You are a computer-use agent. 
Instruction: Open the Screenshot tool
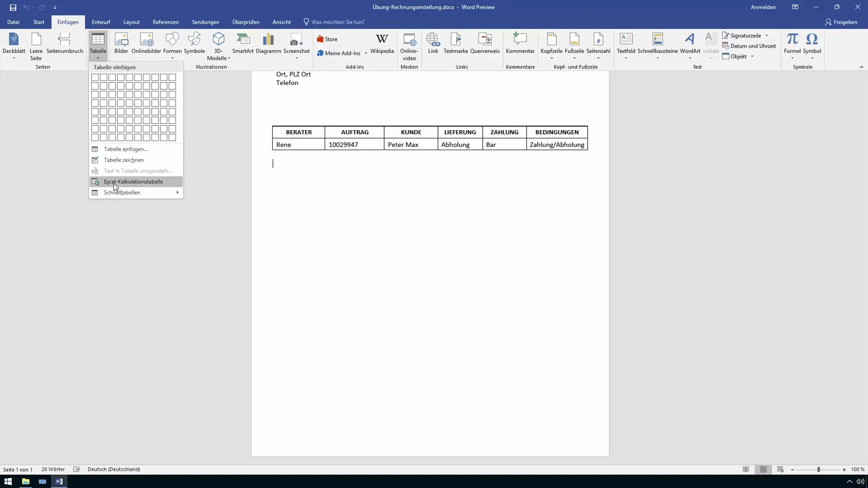pos(297,46)
